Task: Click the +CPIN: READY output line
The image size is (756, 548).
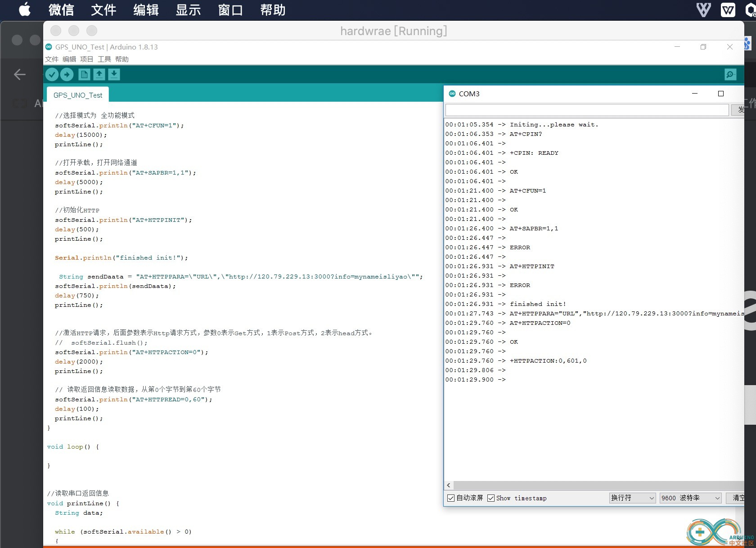Action: pyautogui.click(x=502, y=153)
